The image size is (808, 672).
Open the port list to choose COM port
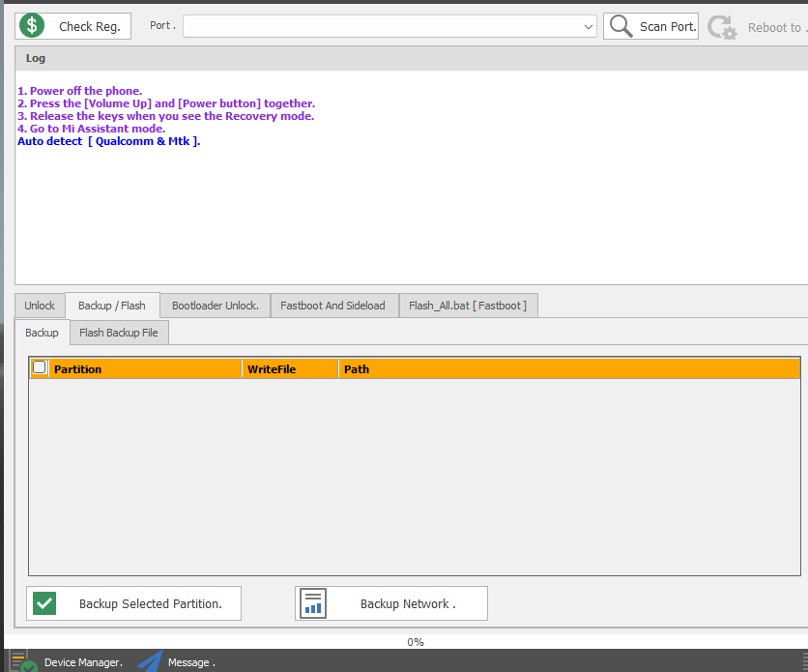tap(590, 26)
